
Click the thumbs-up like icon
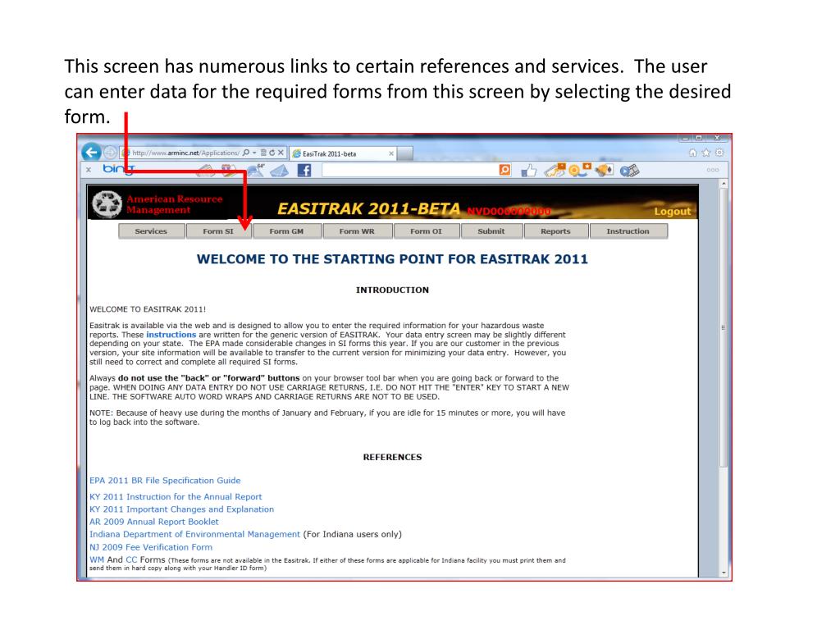pyautogui.click(x=529, y=171)
